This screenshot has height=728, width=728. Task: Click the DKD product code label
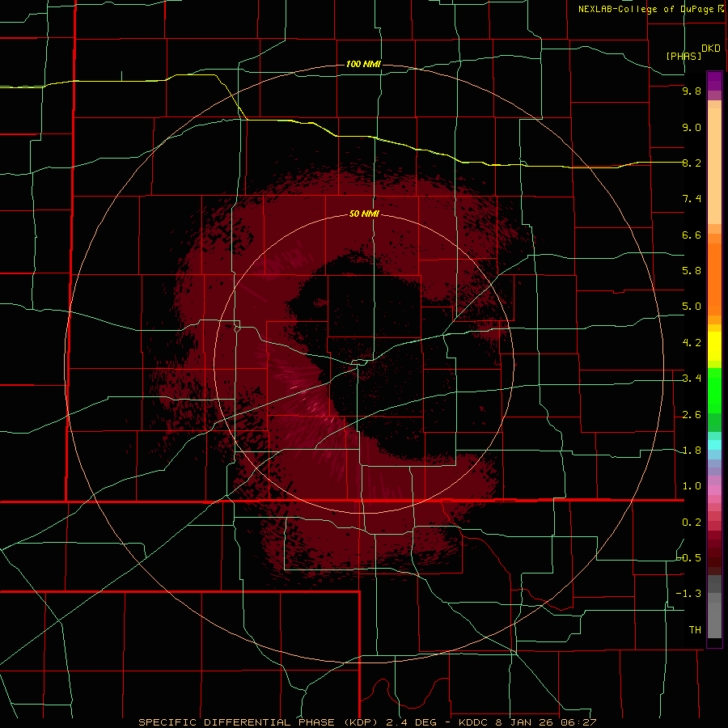(711, 49)
